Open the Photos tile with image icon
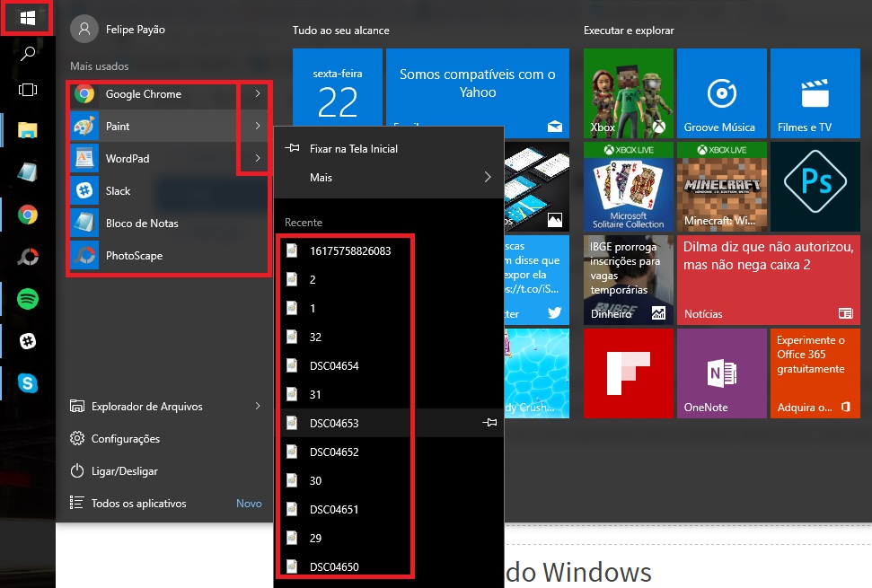Image resolution: width=872 pixels, height=588 pixels. 537,186
